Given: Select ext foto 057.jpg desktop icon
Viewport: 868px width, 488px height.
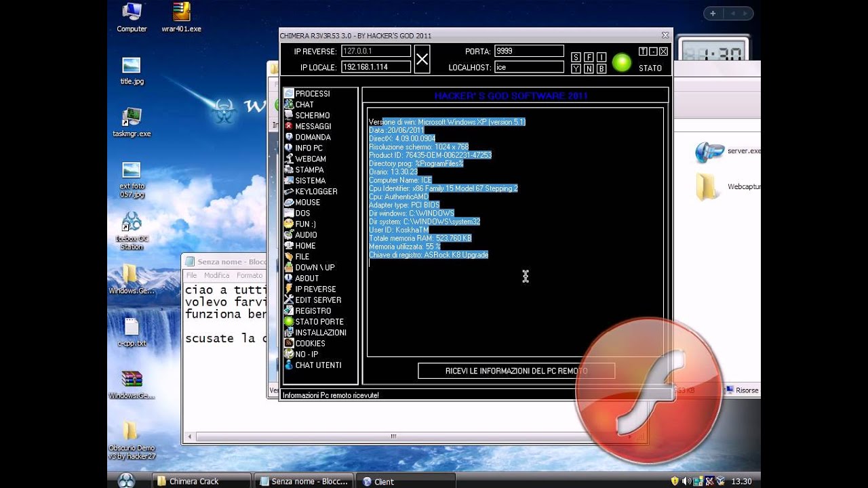Looking at the screenshot, I should click(x=132, y=179).
